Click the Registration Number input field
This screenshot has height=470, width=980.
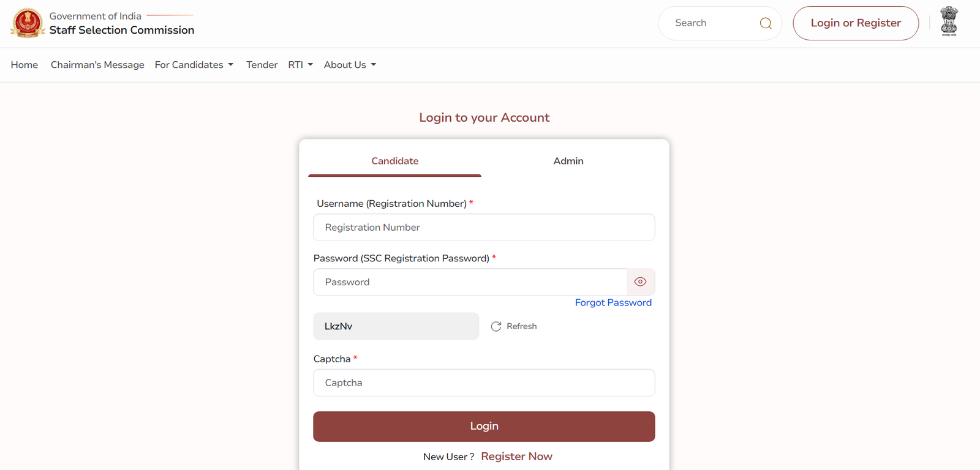tap(484, 227)
